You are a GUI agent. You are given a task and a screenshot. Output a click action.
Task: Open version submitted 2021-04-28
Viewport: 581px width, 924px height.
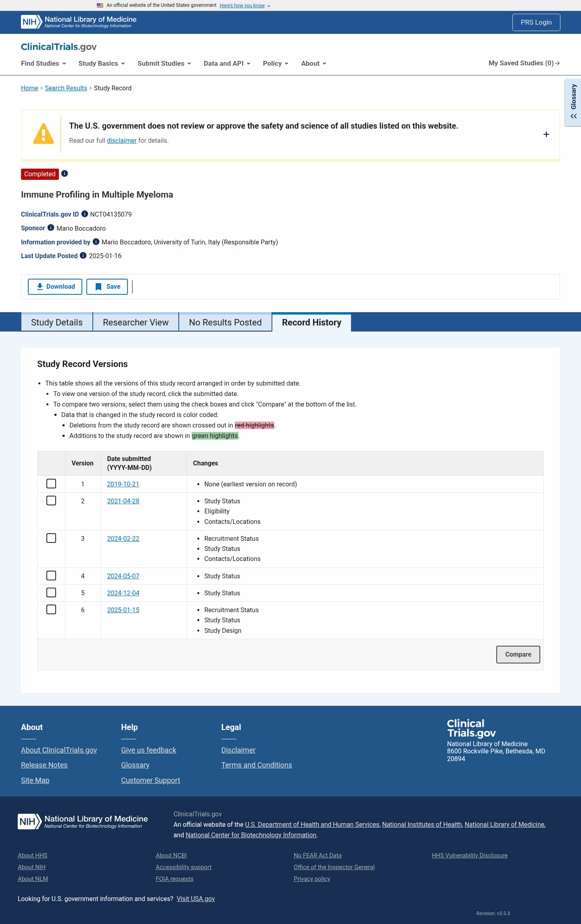[x=123, y=501]
